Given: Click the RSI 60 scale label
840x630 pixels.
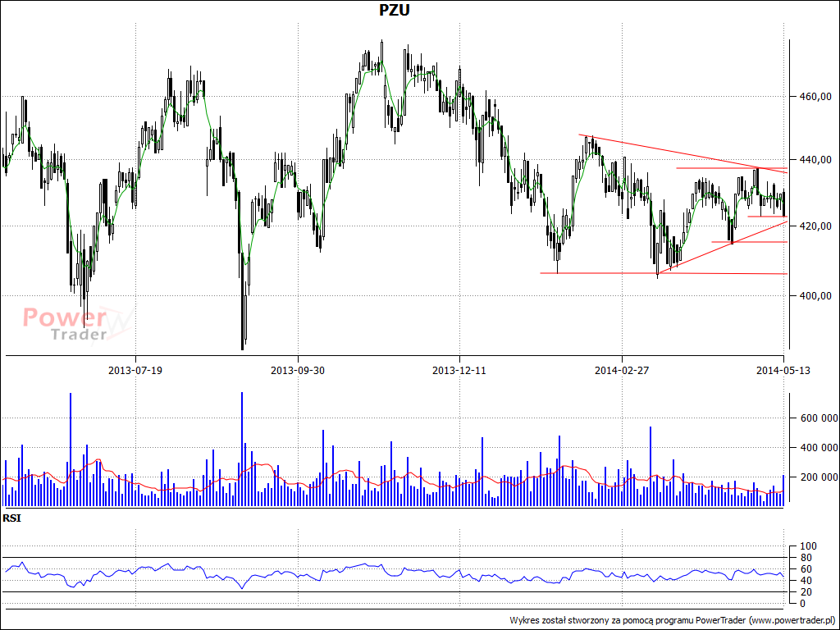Looking at the screenshot, I should pos(808,569).
